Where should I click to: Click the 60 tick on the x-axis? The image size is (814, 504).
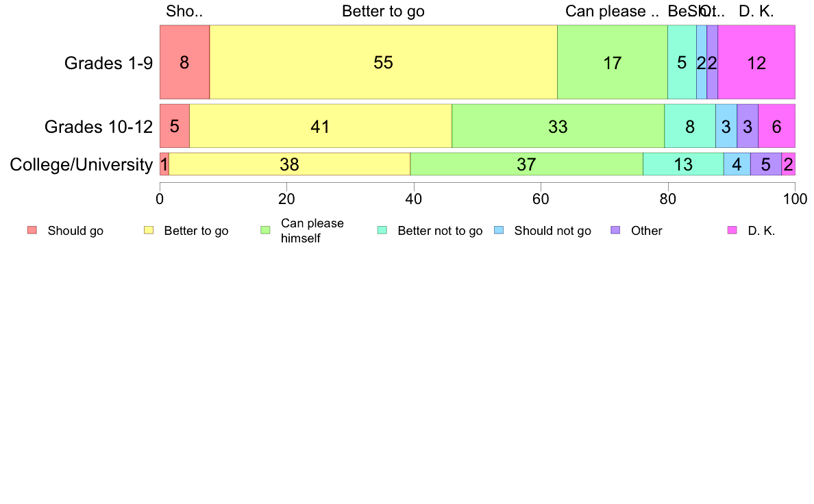click(541, 199)
